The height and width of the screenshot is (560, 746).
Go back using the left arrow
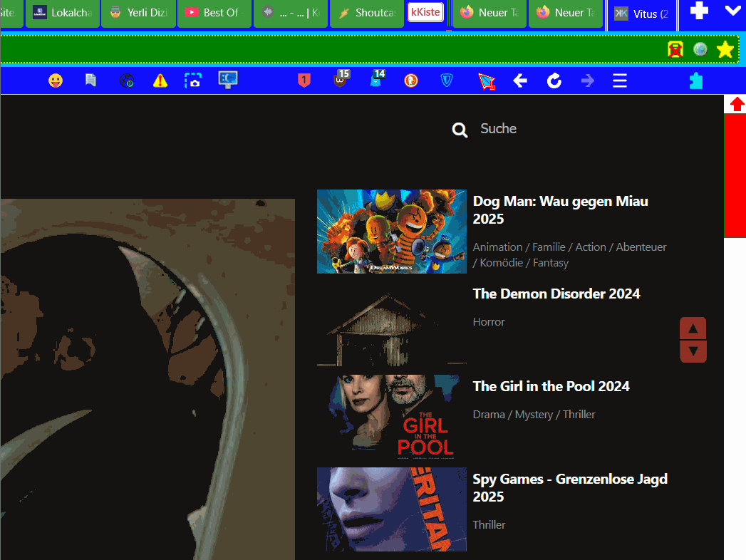(x=520, y=81)
